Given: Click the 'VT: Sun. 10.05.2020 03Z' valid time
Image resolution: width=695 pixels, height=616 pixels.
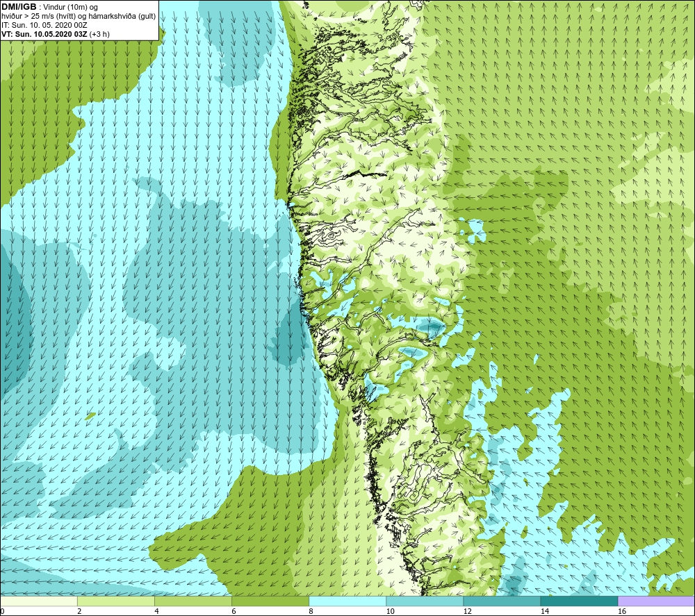Looking at the screenshot, I should pos(44,34).
